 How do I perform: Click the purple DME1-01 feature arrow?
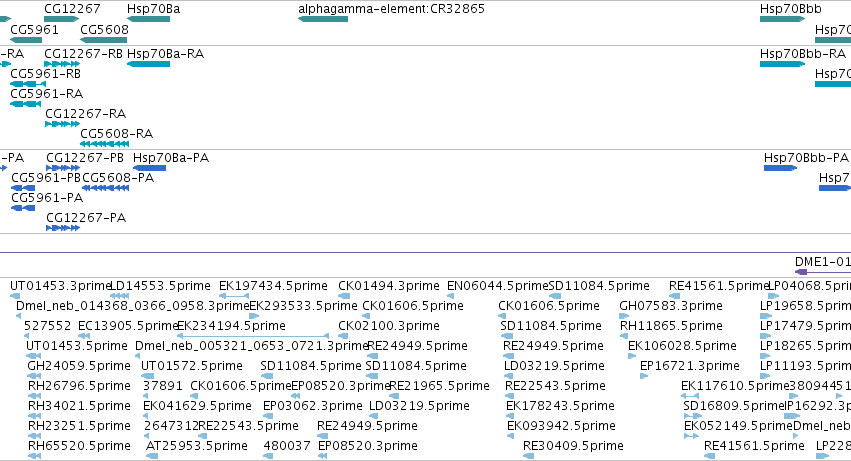pyautogui.click(x=823, y=272)
